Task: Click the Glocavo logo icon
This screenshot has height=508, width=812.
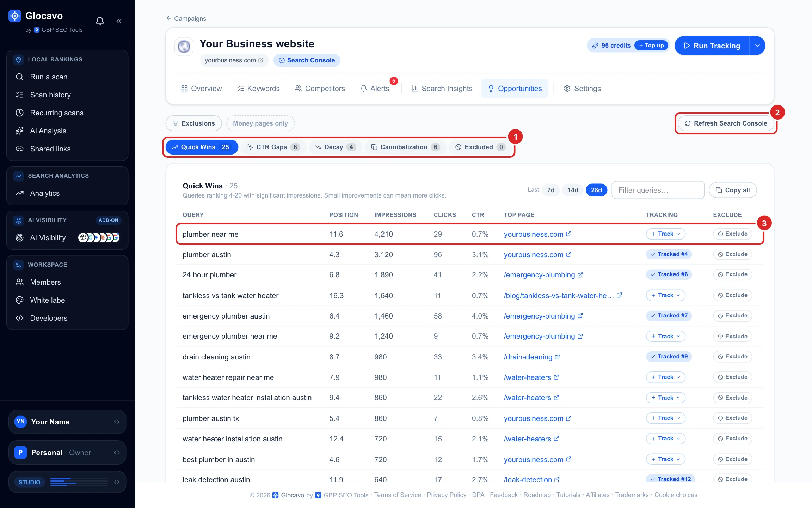Action: coord(15,16)
